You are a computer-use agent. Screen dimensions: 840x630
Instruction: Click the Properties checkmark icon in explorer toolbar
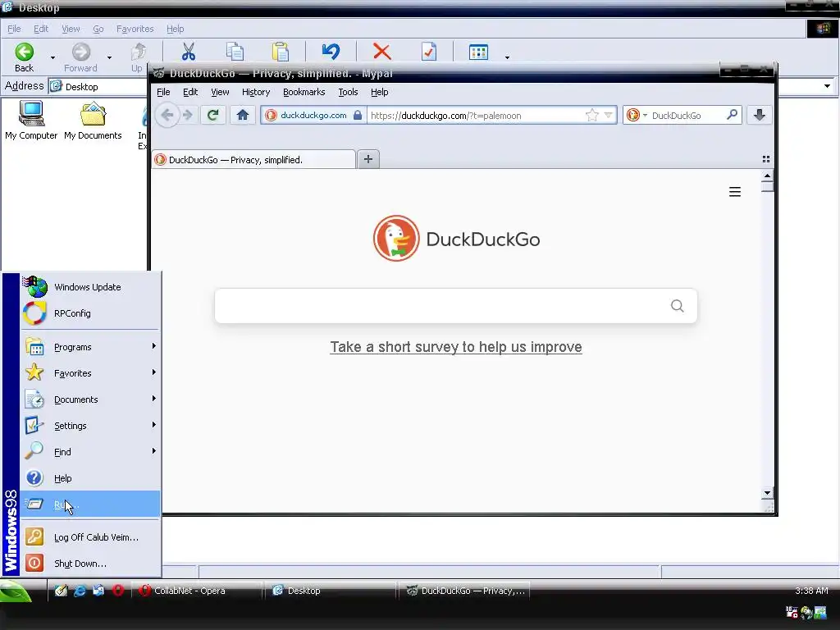coord(428,52)
